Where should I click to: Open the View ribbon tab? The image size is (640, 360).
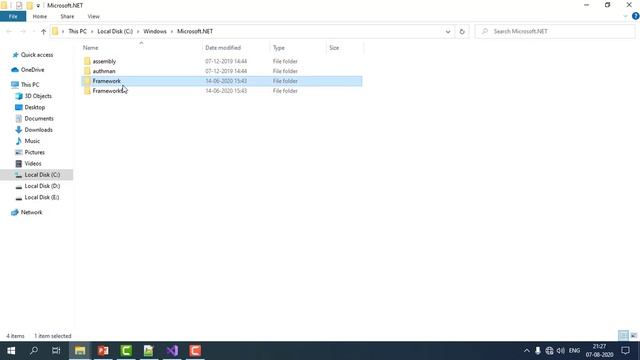(x=93, y=16)
